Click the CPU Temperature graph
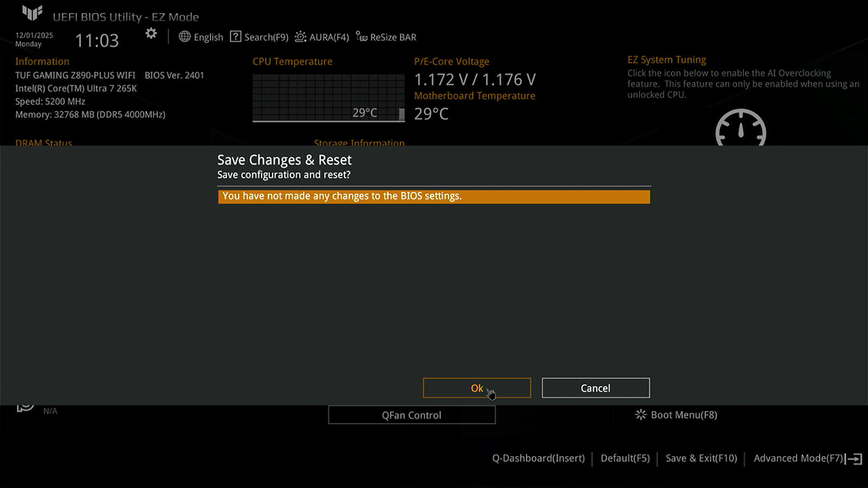This screenshot has height=488, width=868. tap(328, 98)
